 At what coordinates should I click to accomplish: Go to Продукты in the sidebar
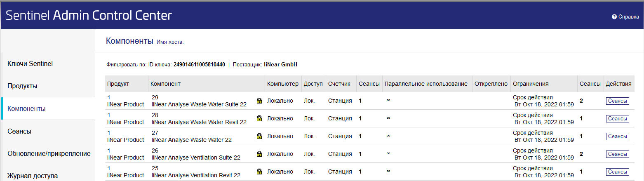pyautogui.click(x=22, y=86)
